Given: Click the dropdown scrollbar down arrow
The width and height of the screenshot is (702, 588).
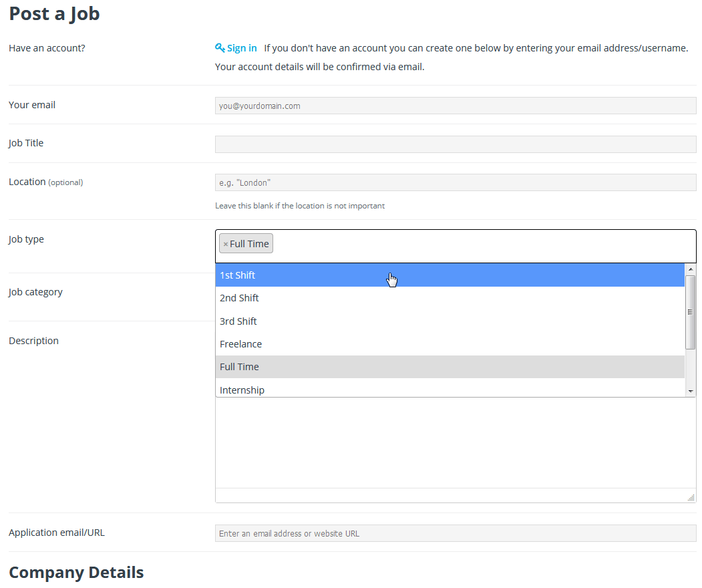Looking at the screenshot, I should [x=691, y=392].
